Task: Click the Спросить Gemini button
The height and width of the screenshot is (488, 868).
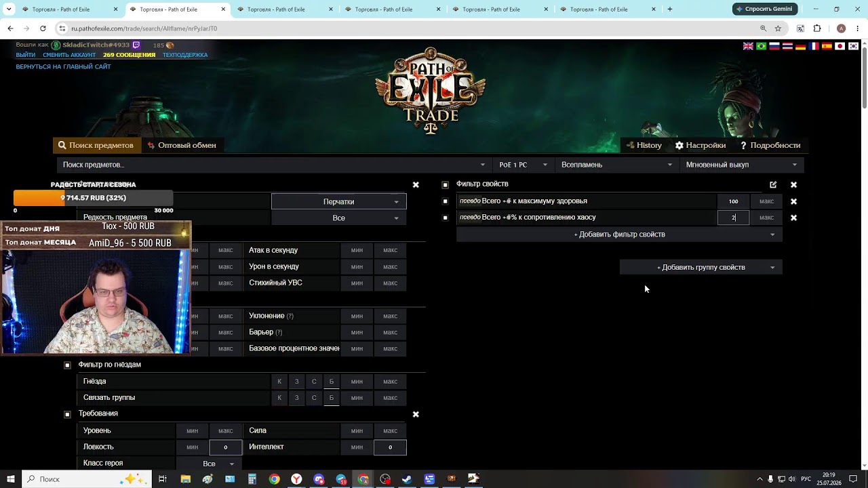Action: 765,9
